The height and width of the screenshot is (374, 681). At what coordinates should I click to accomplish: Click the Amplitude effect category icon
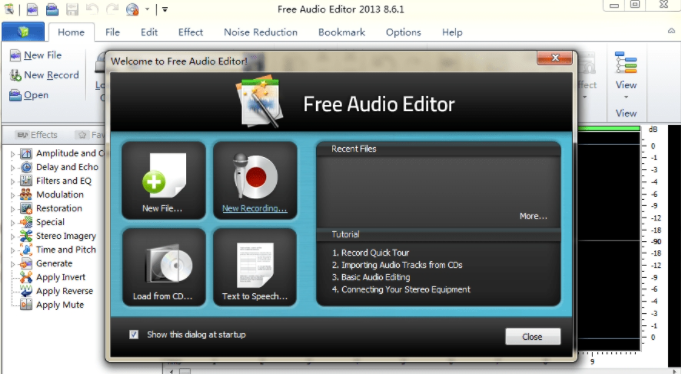[26, 153]
